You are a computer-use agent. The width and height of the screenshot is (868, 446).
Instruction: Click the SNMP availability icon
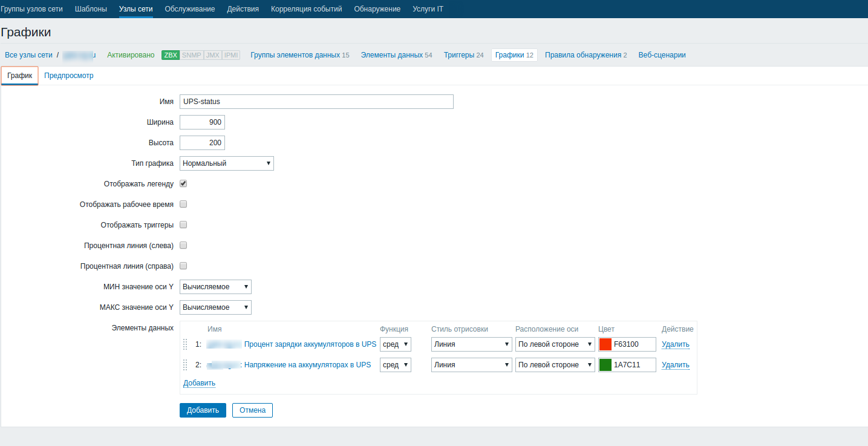(191, 54)
